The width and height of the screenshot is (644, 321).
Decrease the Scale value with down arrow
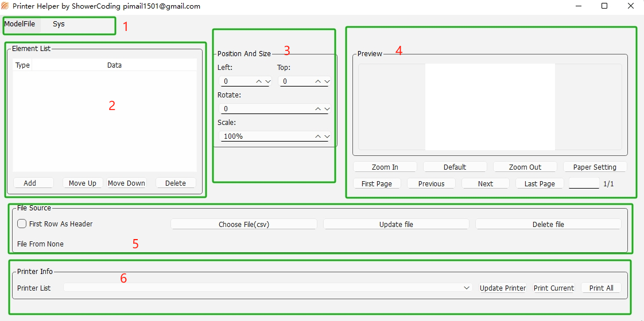click(x=327, y=136)
